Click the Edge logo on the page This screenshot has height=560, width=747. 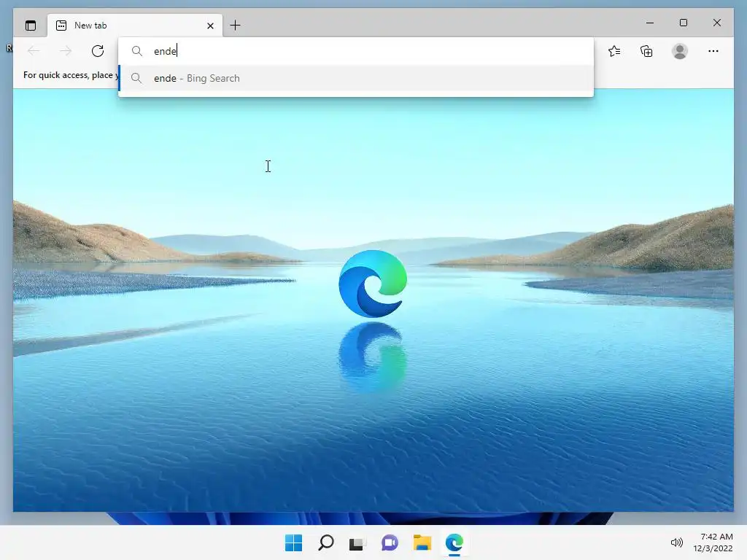(373, 284)
